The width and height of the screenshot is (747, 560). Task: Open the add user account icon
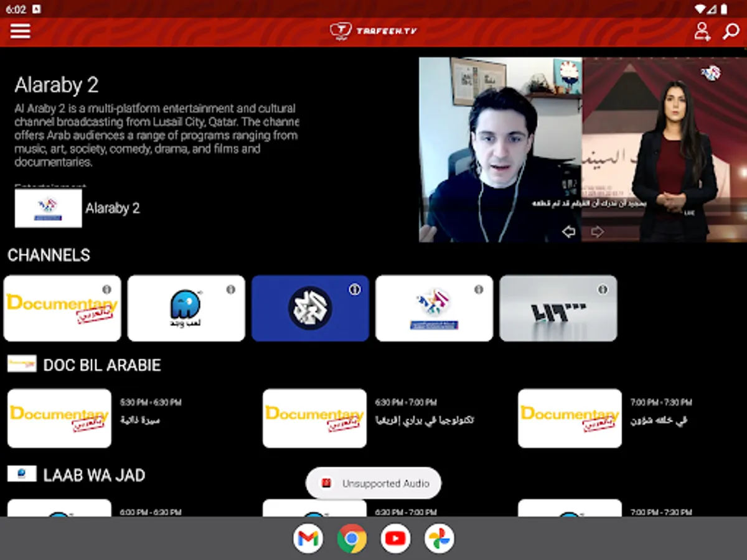pyautogui.click(x=702, y=31)
